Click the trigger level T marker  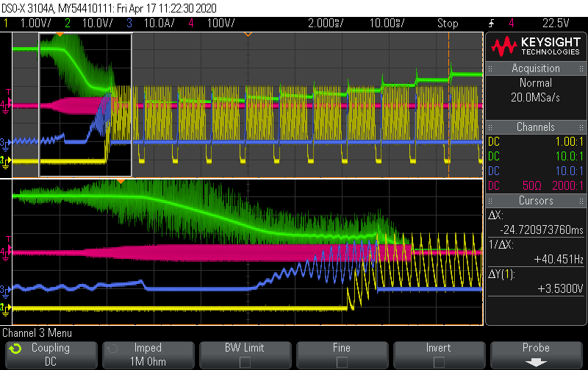(8, 92)
